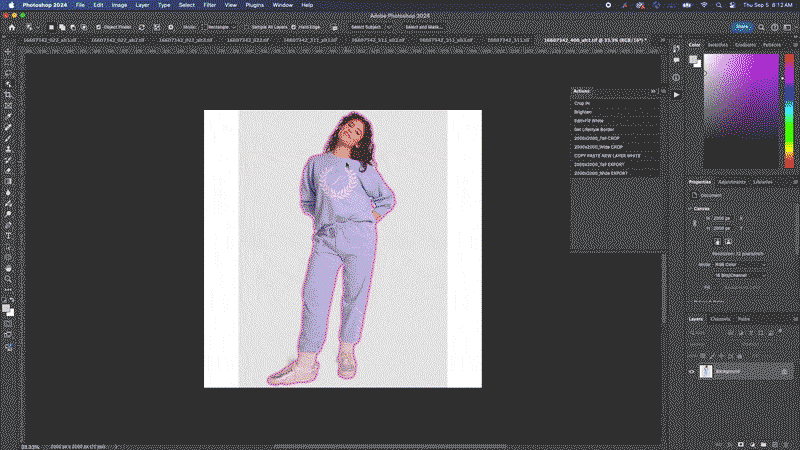Open the Mode RGB Color dropdown
Screen dimensions: 800x450
(x=739, y=264)
